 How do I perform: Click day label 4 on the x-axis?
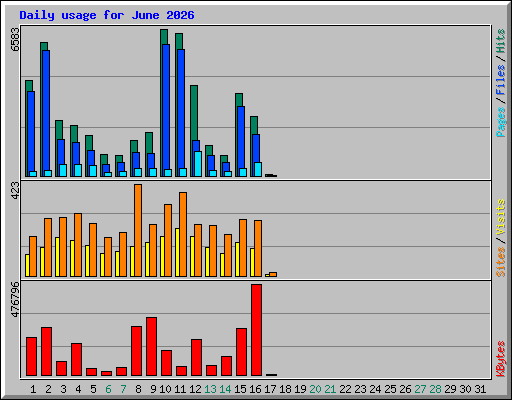pos(78,389)
